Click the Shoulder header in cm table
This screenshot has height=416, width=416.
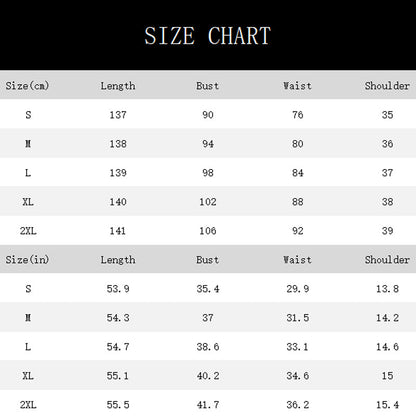click(x=387, y=86)
